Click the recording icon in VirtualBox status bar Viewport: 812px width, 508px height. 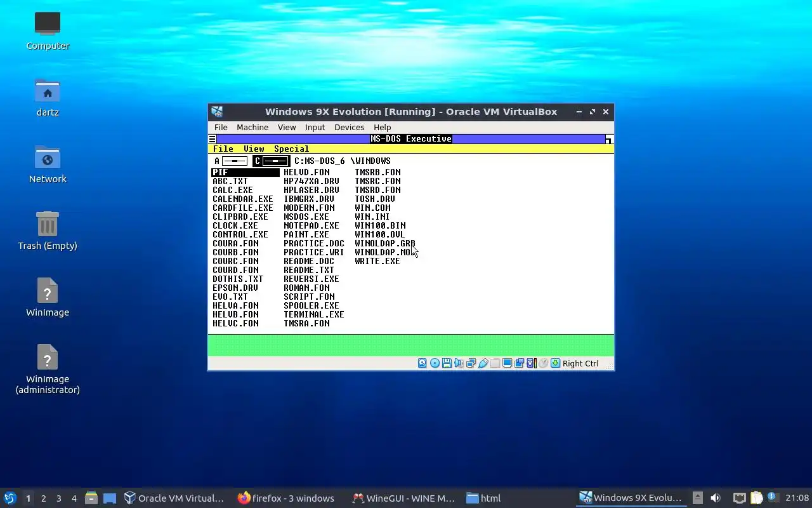click(520, 363)
